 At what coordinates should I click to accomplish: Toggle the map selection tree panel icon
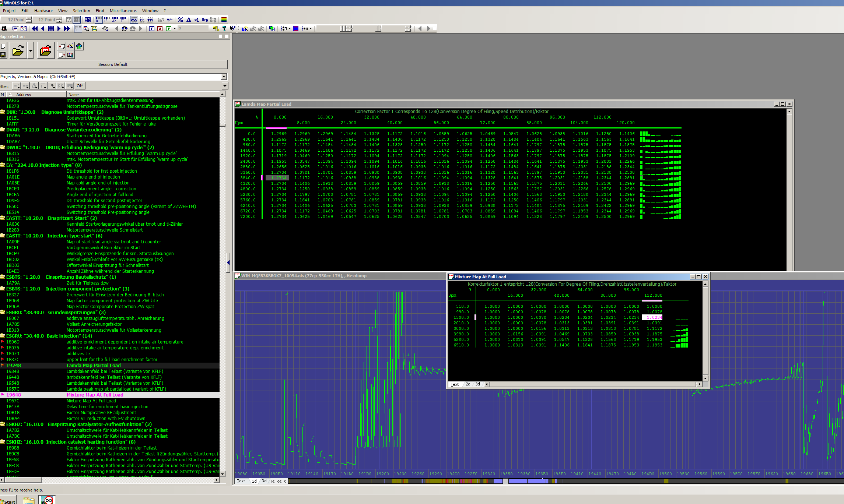pyautogui.click(x=78, y=28)
